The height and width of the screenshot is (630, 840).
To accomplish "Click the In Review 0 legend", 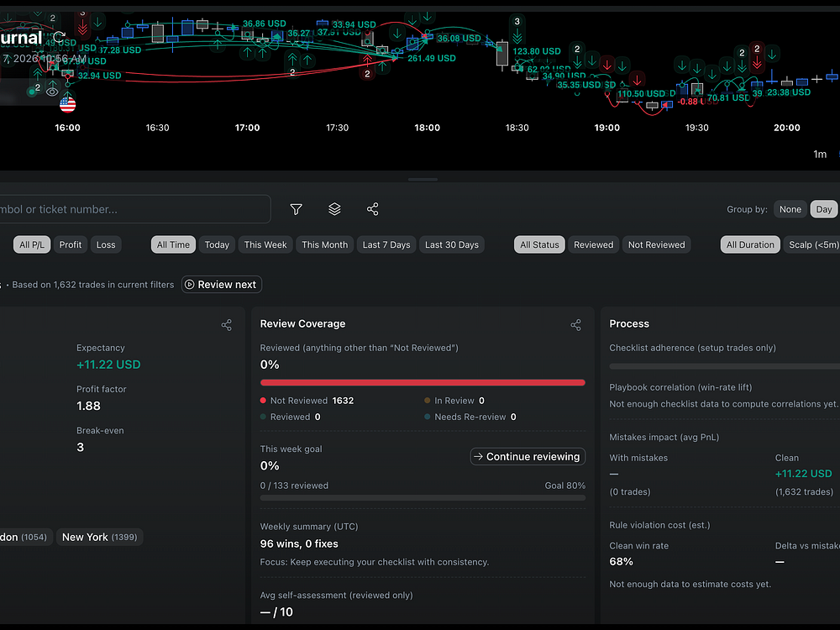I will coord(454,401).
